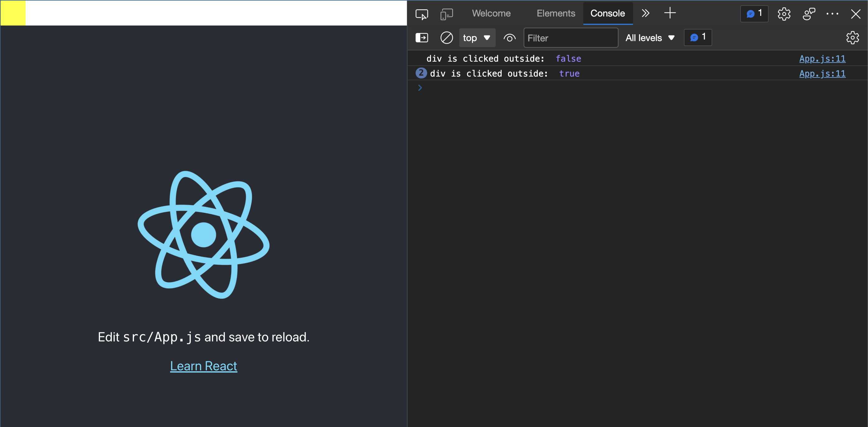Toggle device emulation mode
Screen dimensions: 868x427
point(446,14)
